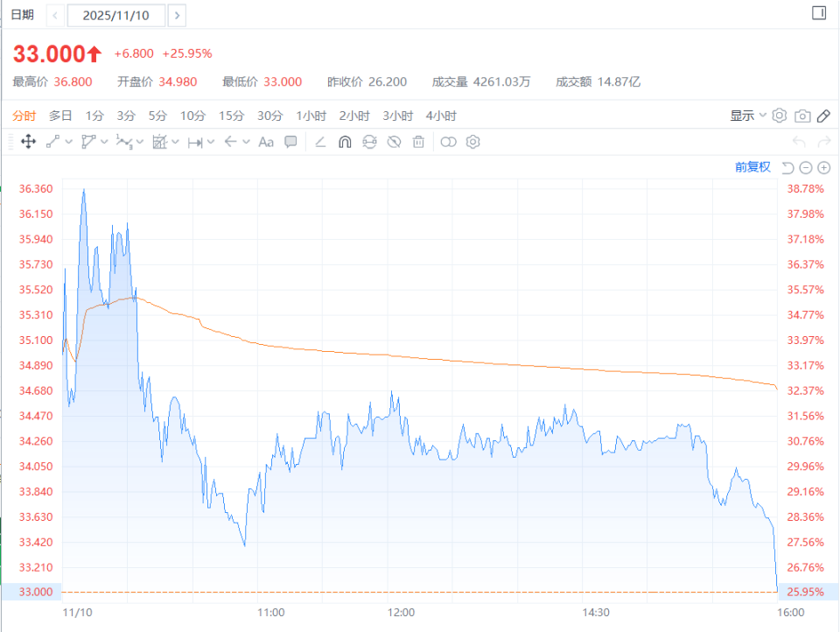840x632 pixels.
Task: Open the 显示 dropdown
Action: click(x=748, y=116)
